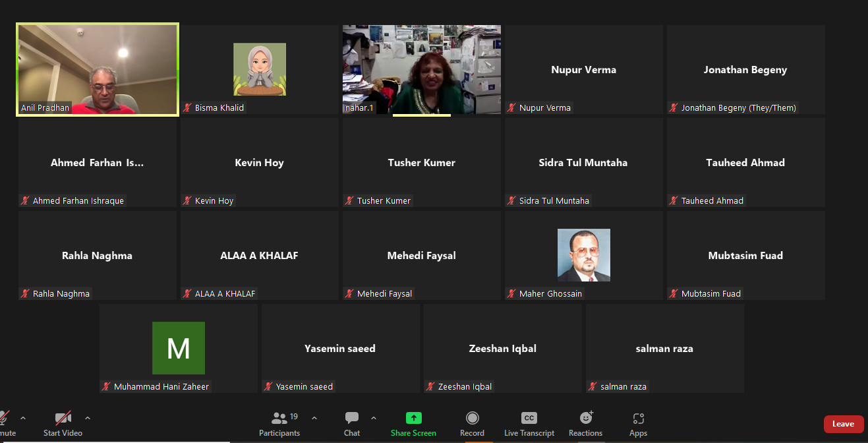
Task: Enable Live Transcript captions
Action: click(529, 418)
